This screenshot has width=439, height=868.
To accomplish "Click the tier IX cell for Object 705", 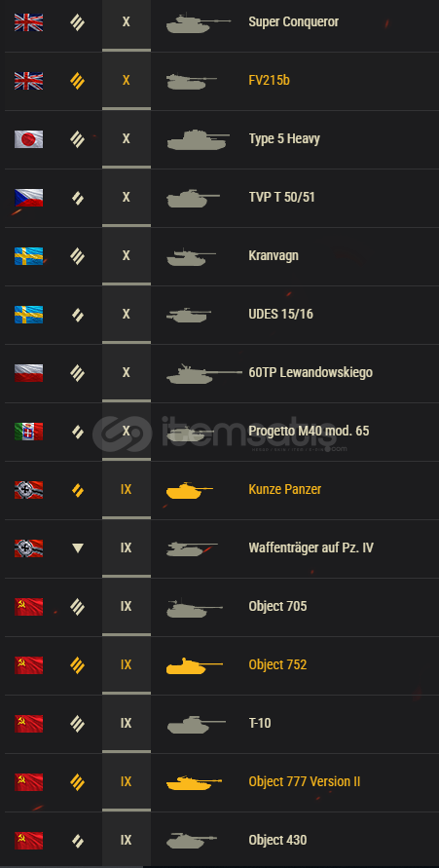I will pos(127,607).
